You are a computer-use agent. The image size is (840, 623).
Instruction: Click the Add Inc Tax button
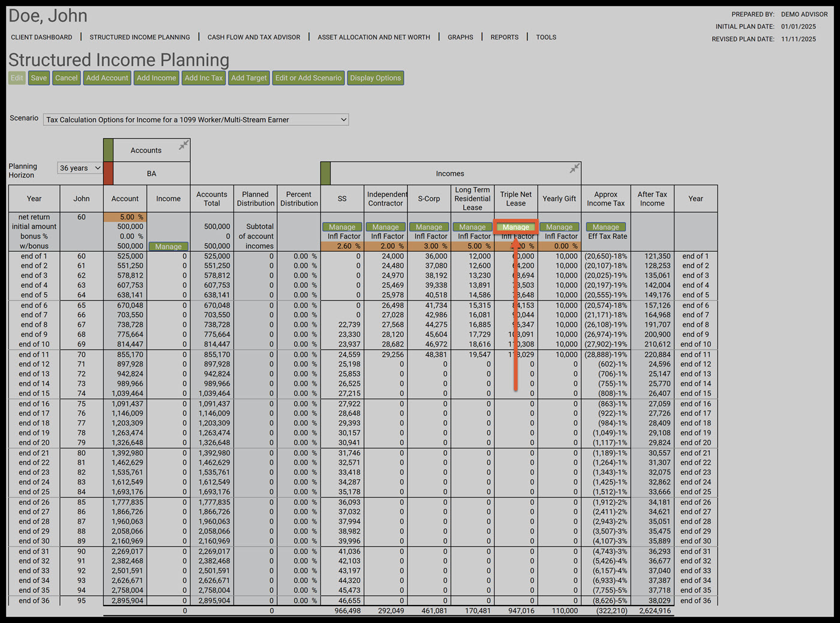pyautogui.click(x=203, y=78)
